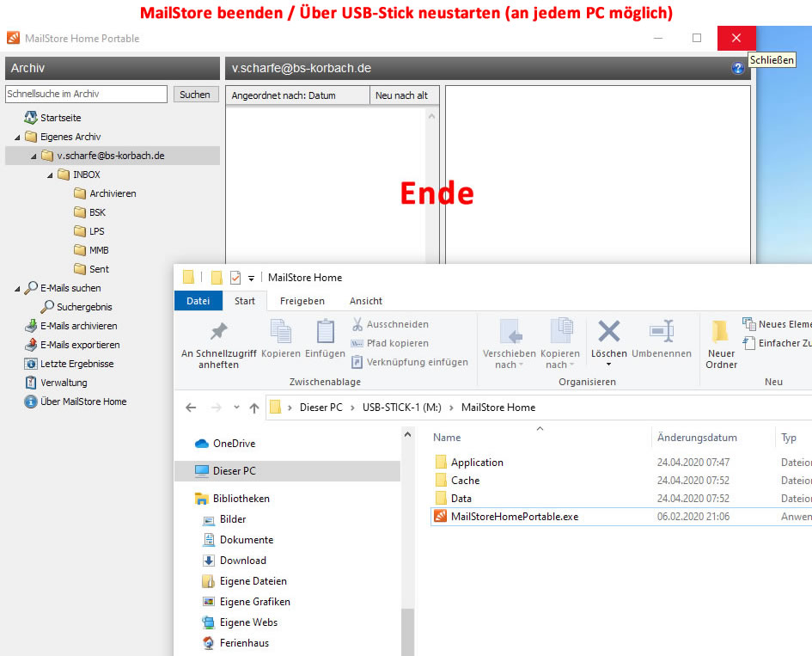The image size is (812, 656).
Task: Click Angeordnet nach: Datum header
Action: point(298,95)
